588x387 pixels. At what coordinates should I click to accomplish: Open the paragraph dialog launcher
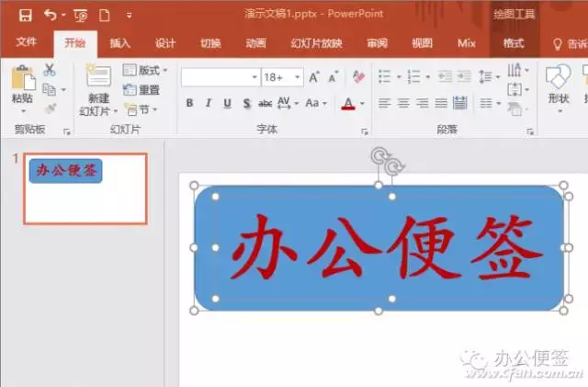click(530, 131)
